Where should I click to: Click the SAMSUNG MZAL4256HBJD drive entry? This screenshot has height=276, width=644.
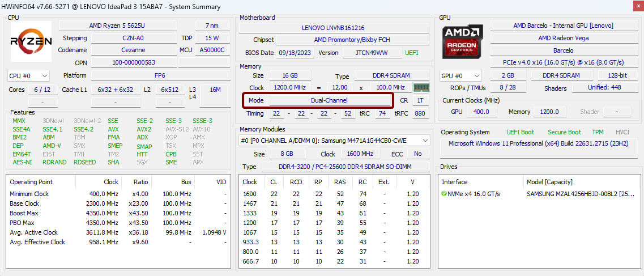click(581, 194)
